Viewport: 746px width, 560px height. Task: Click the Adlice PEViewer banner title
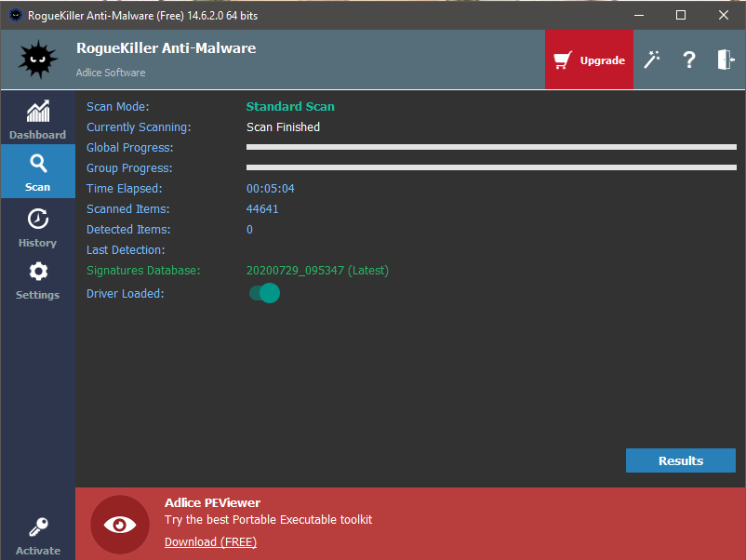pos(212,503)
